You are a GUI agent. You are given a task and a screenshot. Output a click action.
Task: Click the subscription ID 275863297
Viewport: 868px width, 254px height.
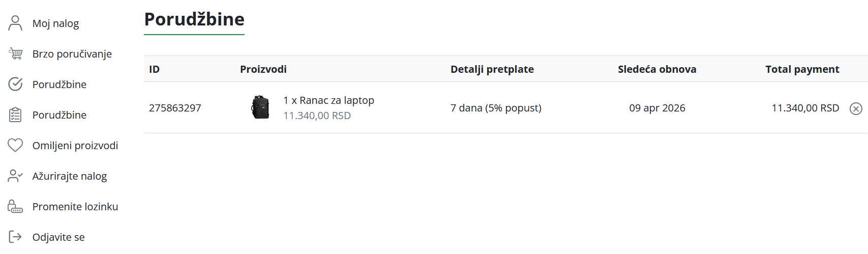coord(175,108)
